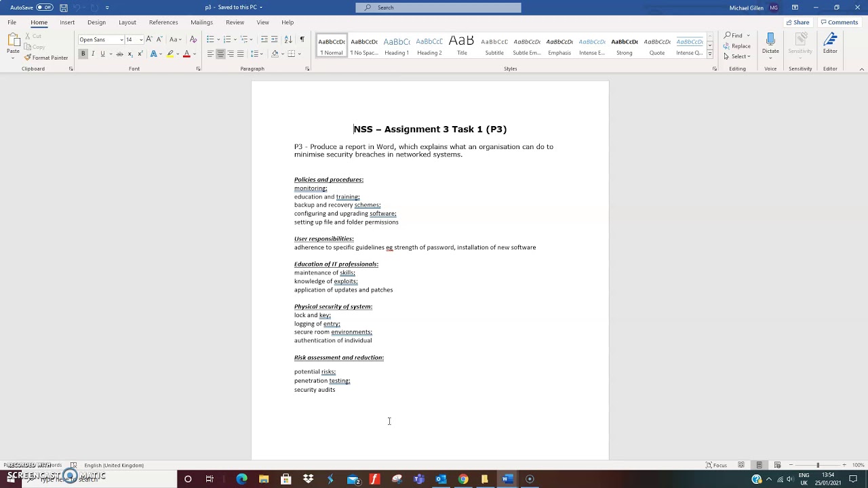
Task: Align text right
Action: coord(231,54)
